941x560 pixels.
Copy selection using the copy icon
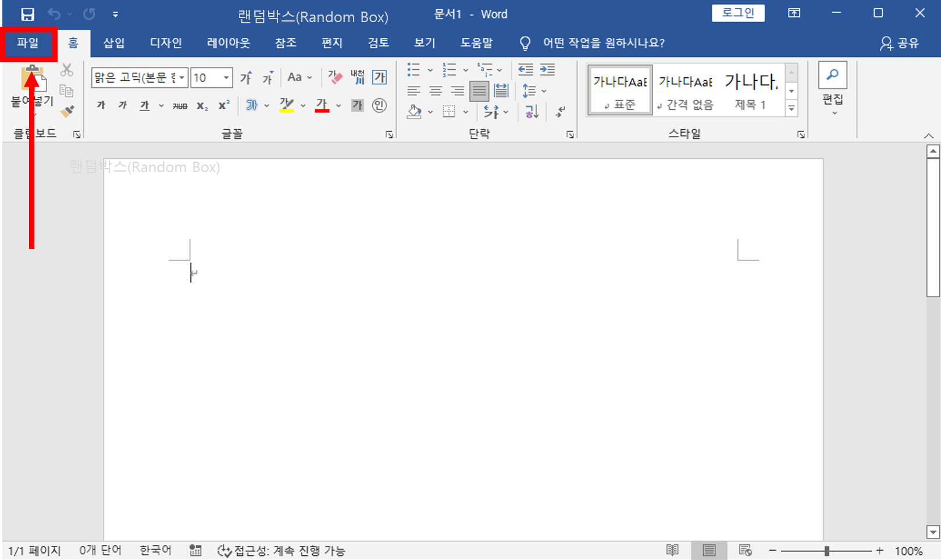pos(67,91)
